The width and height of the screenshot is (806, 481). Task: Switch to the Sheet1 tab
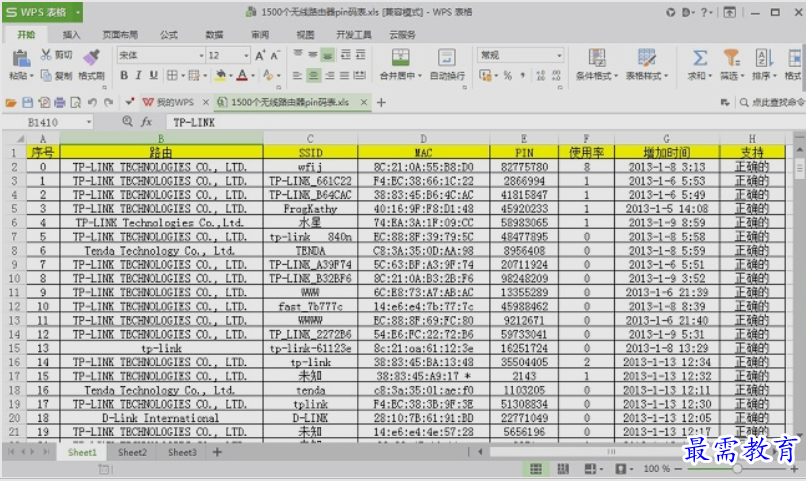tap(82, 452)
